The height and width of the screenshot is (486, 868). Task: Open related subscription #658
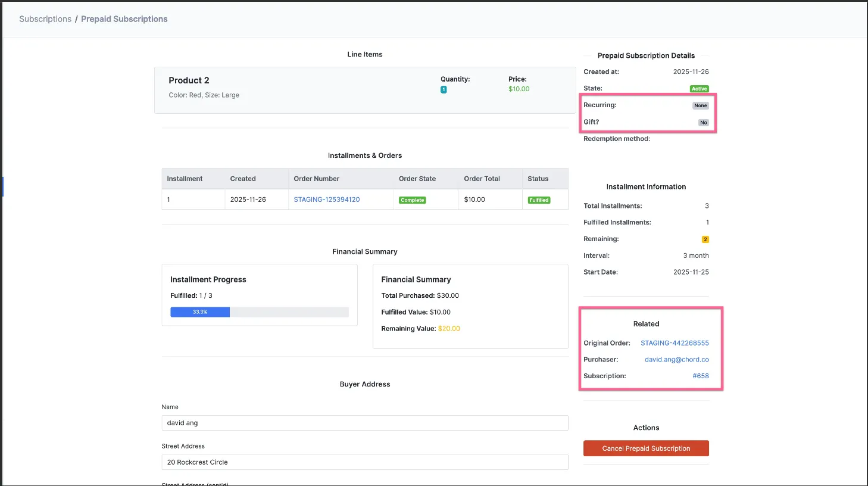click(x=701, y=376)
